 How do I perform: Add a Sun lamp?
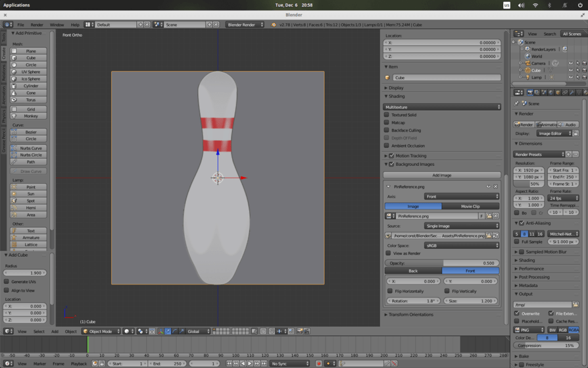(30, 194)
